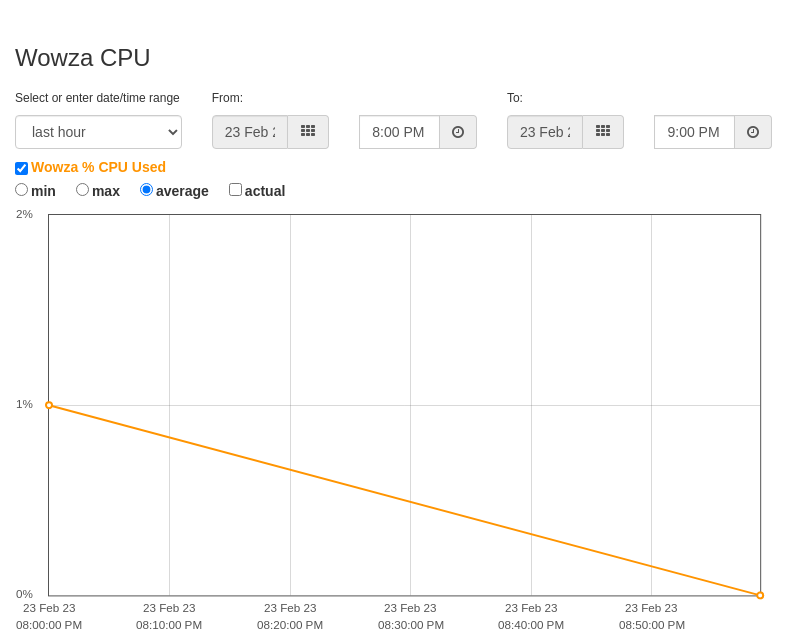Viewport: 787px width, 634px height.
Task: Click the Wowza % CPU Used orange label
Action: (98, 167)
